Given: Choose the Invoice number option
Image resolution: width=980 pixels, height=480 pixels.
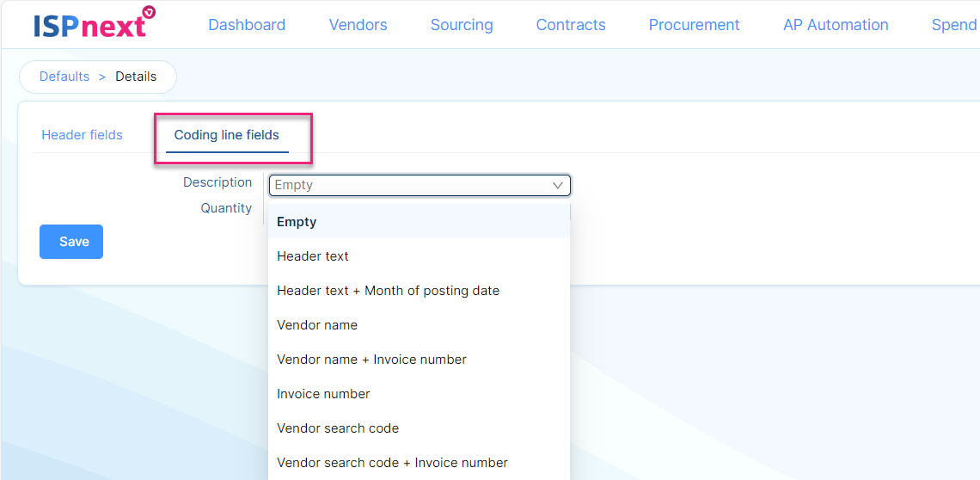Looking at the screenshot, I should pos(419,394).
